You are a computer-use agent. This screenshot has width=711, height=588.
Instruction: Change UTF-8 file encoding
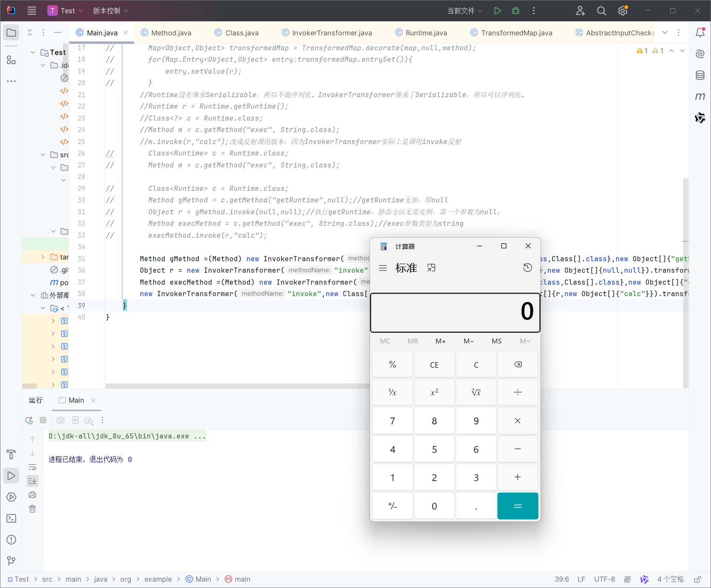604,579
